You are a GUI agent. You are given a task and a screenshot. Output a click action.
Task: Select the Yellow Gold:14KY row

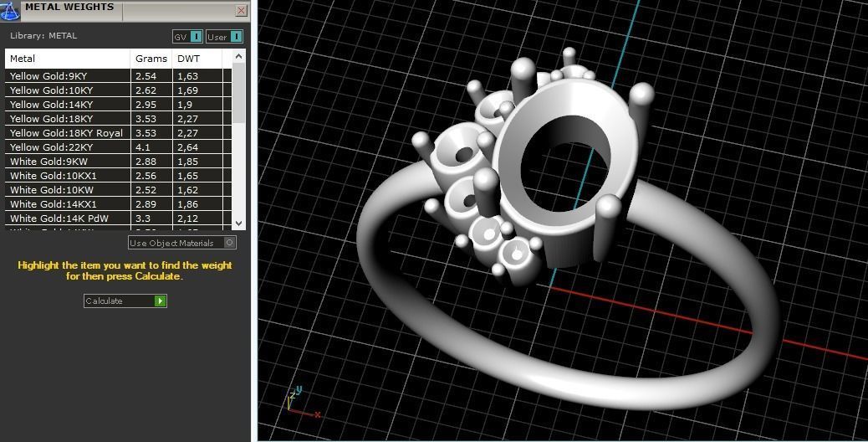(119, 105)
